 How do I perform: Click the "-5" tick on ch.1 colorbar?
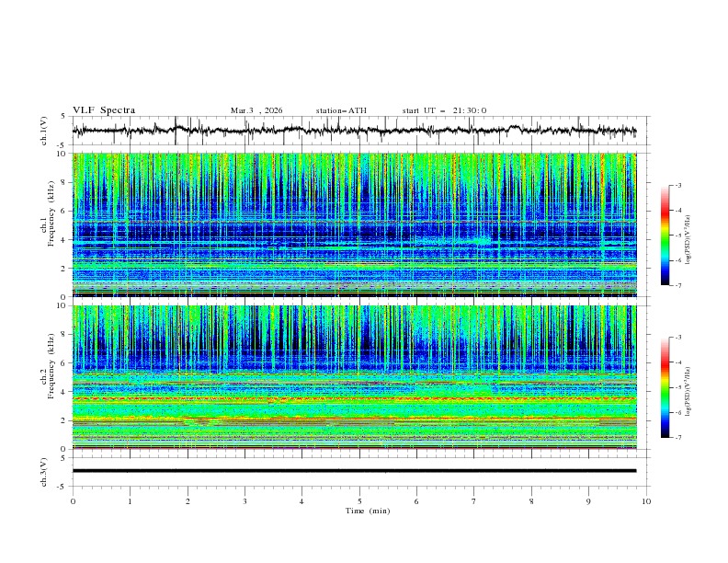click(677, 236)
